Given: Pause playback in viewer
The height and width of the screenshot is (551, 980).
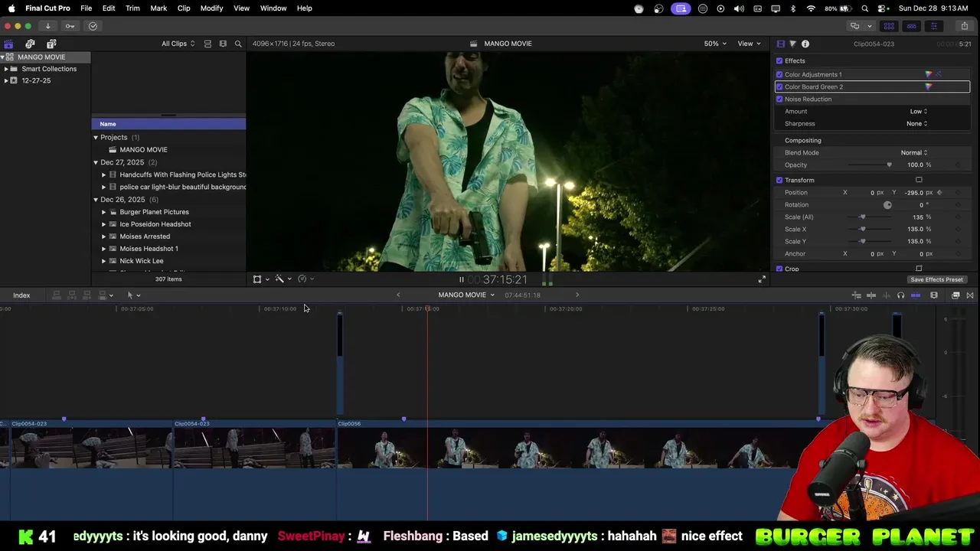Looking at the screenshot, I should (x=461, y=279).
